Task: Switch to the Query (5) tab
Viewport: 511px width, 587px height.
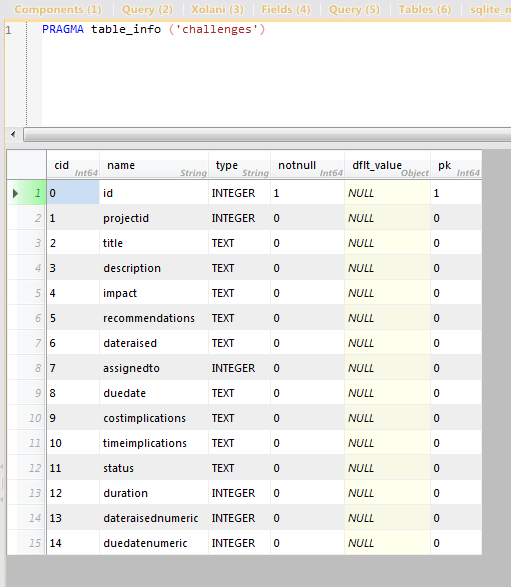Action: tap(354, 9)
